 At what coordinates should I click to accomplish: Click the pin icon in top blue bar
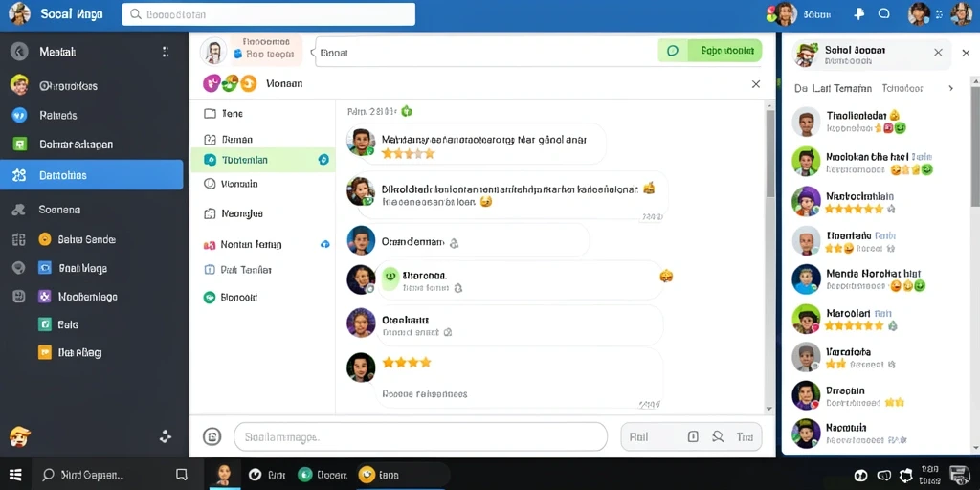[x=859, y=13]
